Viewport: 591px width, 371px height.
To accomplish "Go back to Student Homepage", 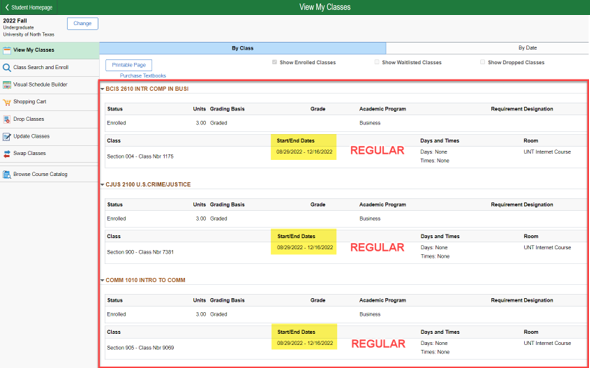I will [x=29, y=7].
